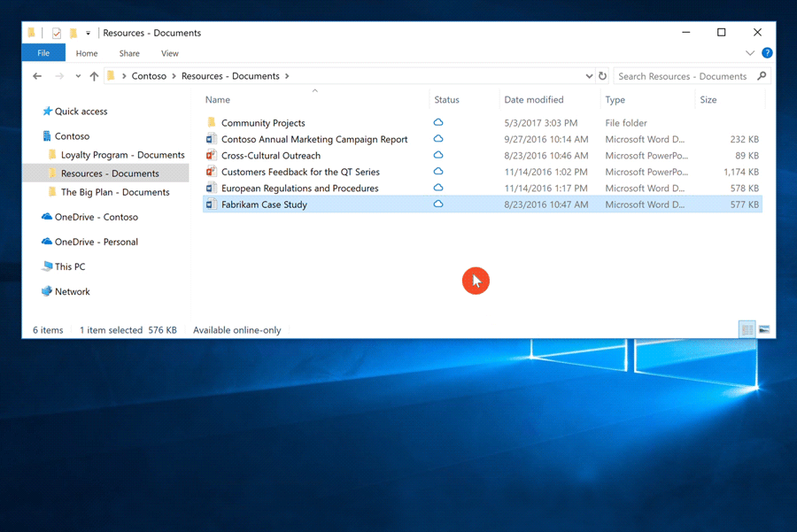Sort files by Date modified column header
The image size is (797, 532).
coord(535,99)
